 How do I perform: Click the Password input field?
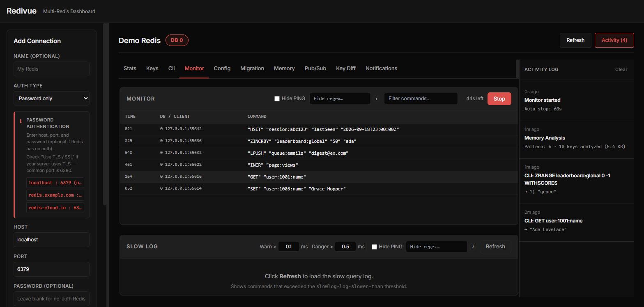coord(51,299)
